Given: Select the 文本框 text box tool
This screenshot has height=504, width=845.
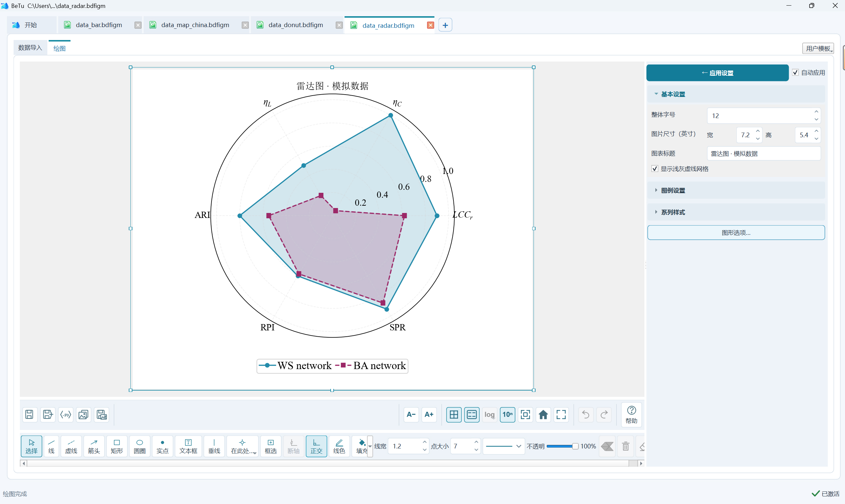Looking at the screenshot, I should click(x=188, y=446).
